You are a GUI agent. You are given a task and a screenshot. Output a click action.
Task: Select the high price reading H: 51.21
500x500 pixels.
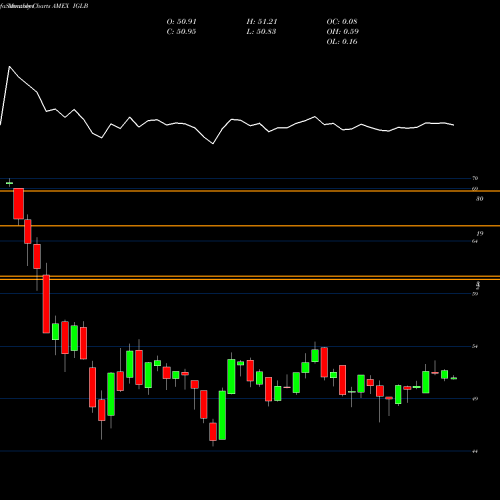pyautogui.click(x=262, y=22)
